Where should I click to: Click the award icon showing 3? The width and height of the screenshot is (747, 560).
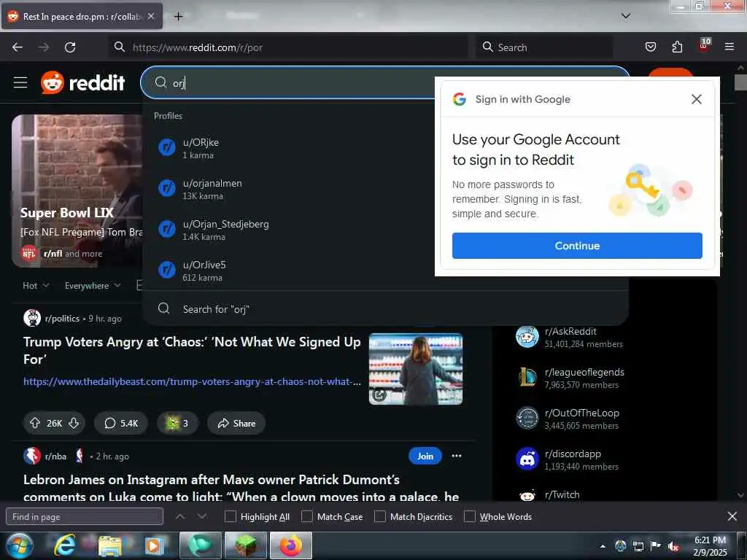pyautogui.click(x=177, y=423)
